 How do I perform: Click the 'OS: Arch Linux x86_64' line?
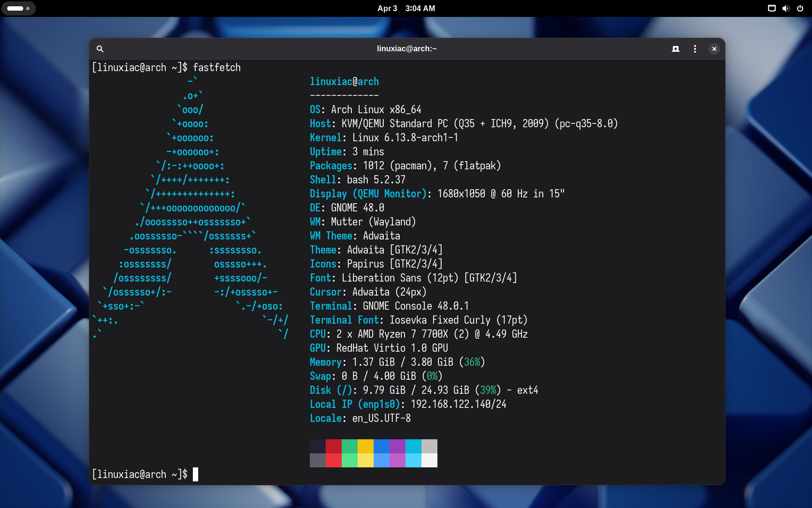pyautogui.click(x=365, y=110)
